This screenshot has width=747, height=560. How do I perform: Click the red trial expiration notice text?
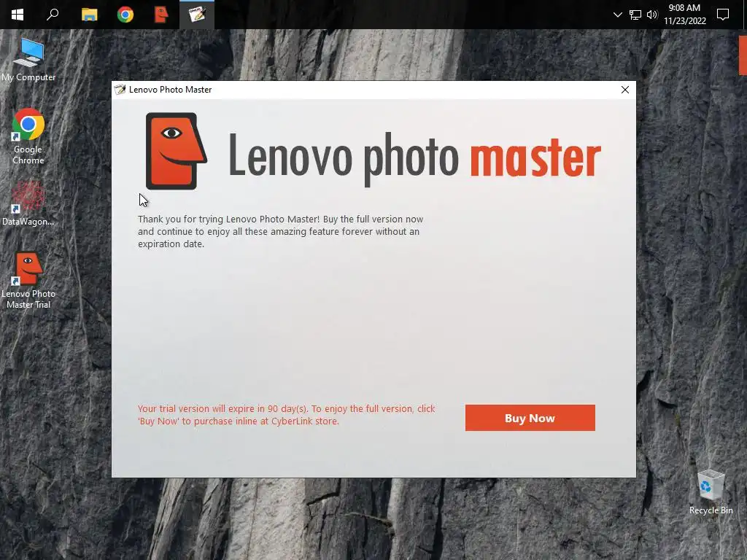tap(286, 415)
